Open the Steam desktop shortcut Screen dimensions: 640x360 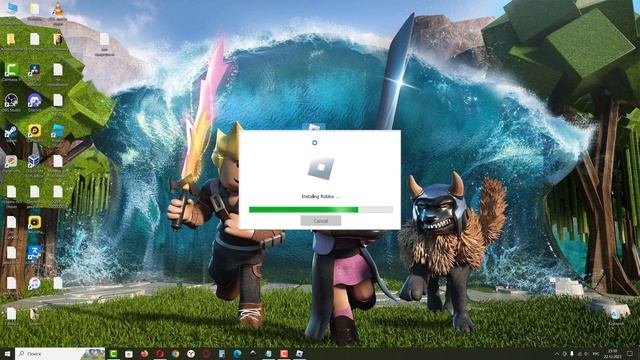pyautogui.click(x=11, y=131)
